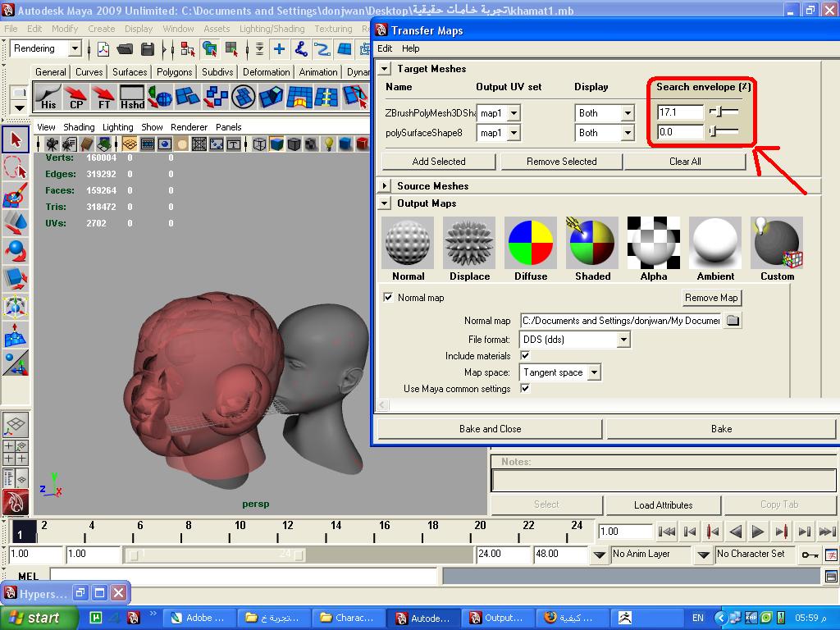Viewport: 840px width, 630px height.
Task: Click the Add Selected button
Action: tap(439, 162)
